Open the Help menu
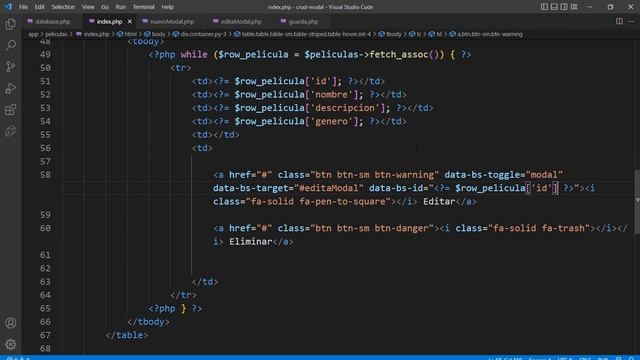This screenshot has width=640, height=360. coord(167,7)
